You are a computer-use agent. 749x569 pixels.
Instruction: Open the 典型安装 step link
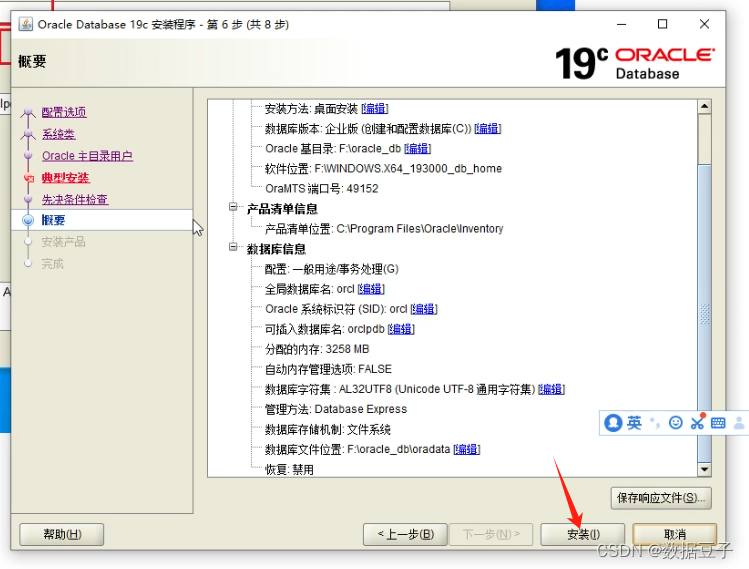(65, 178)
